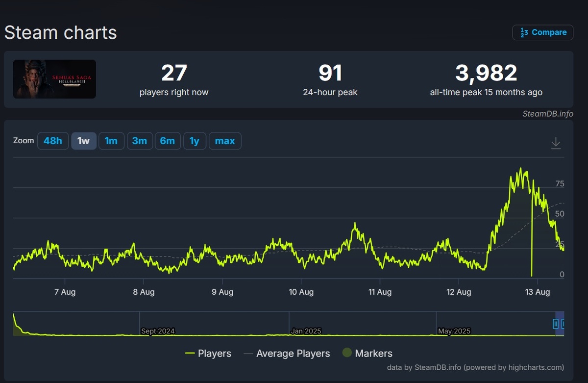Select the 1w zoom range

tap(84, 141)
